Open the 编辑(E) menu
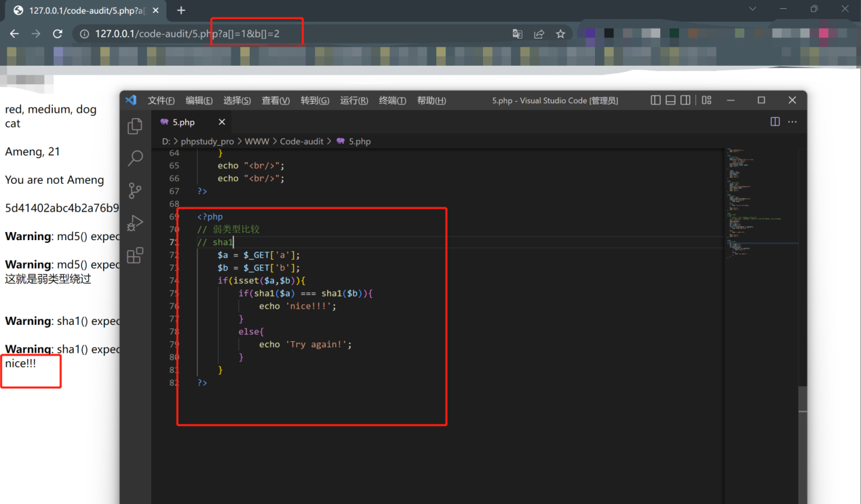The height and width of the screenshot is (504, 861). (x=199, y=100)
